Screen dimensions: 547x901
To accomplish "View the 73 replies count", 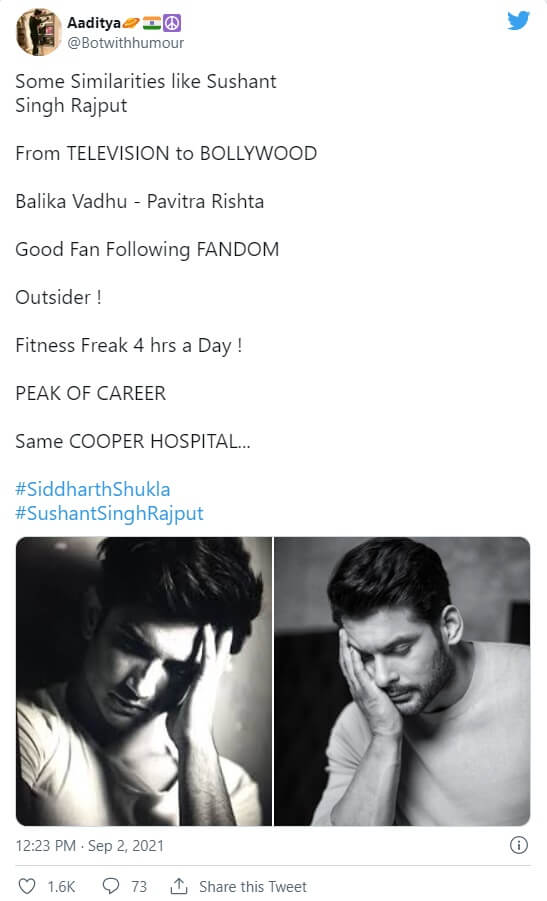I will 139,887.
